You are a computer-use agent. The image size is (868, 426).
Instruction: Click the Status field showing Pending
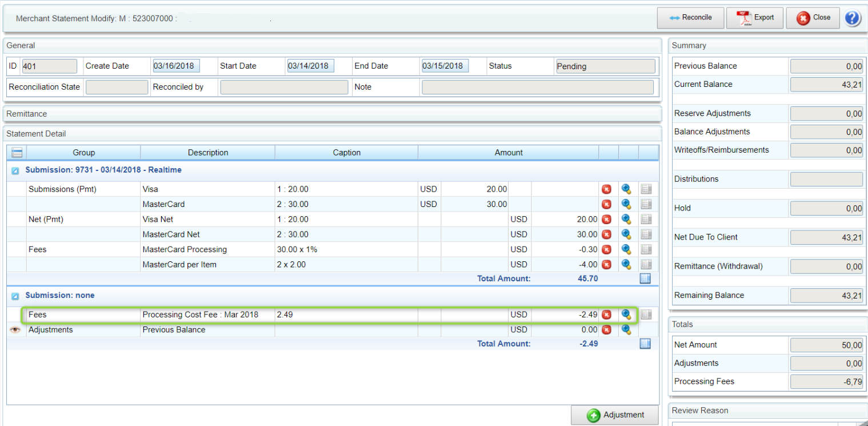pos(605,66)
